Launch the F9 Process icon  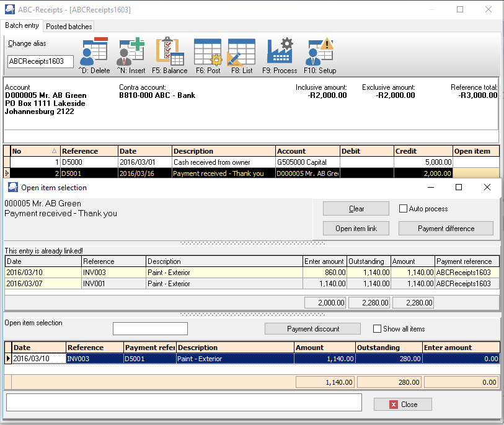pyautogui.click(x=280, y=52)
